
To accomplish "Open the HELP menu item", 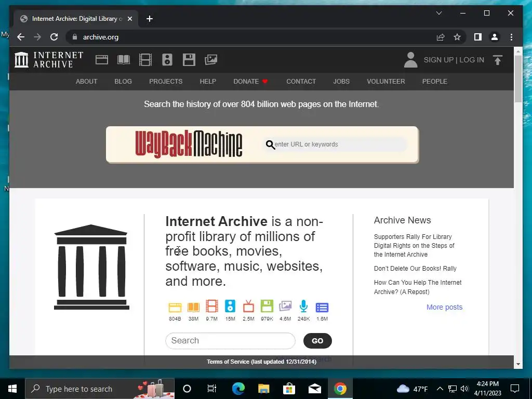I will click(208, 82).
